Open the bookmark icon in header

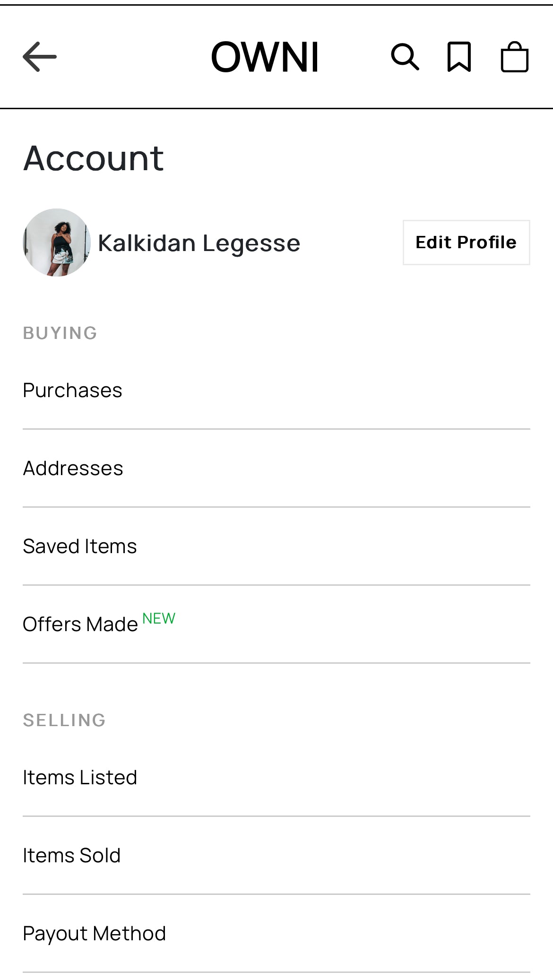(x=459, y=57)
